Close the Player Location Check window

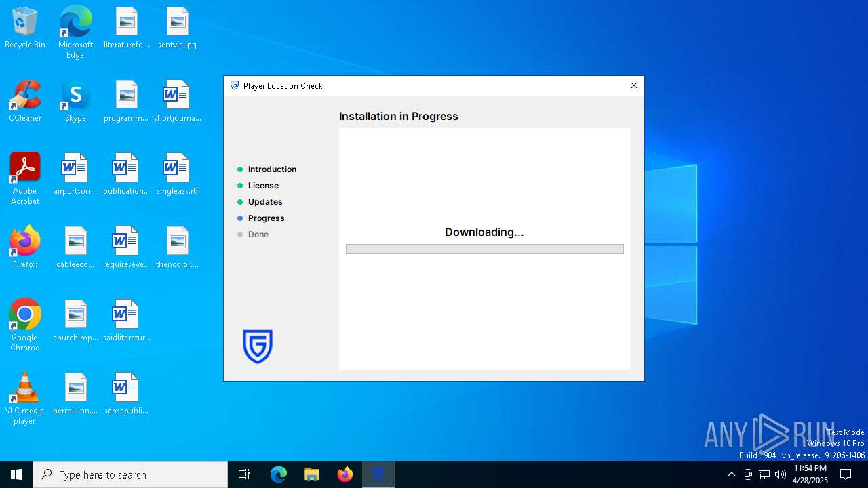coord(633,85)
